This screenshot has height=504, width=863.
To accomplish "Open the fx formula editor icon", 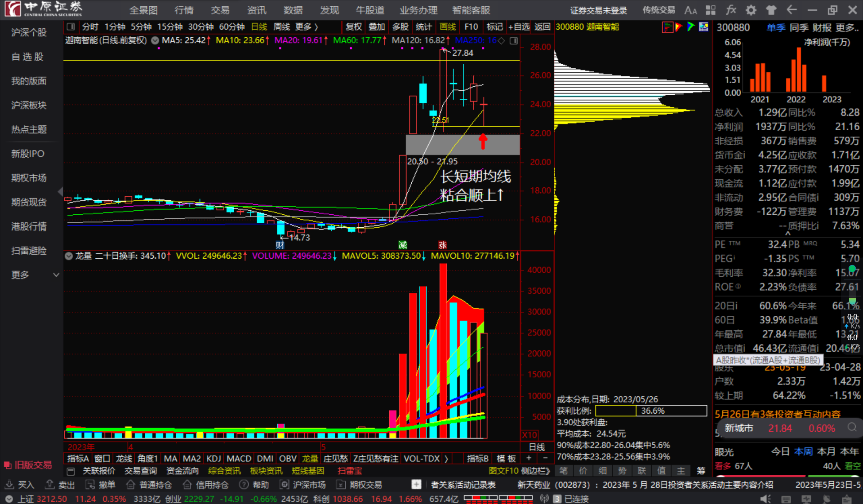I will (731, 10).
